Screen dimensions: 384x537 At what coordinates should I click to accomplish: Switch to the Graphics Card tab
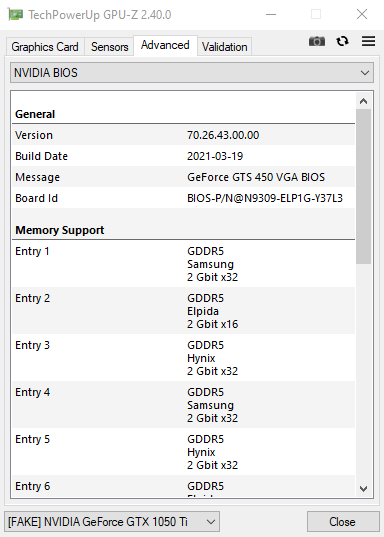coord(45,47)
